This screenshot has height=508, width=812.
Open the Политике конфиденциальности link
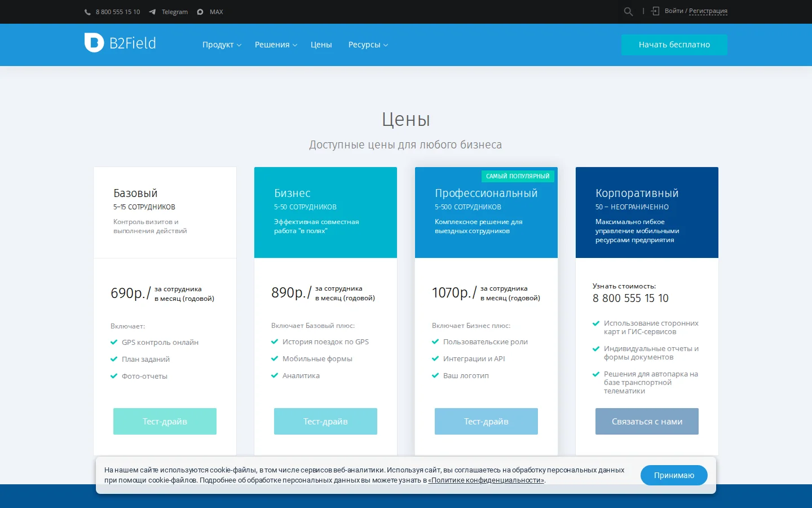pyautogui.click(x=486, y=480)
